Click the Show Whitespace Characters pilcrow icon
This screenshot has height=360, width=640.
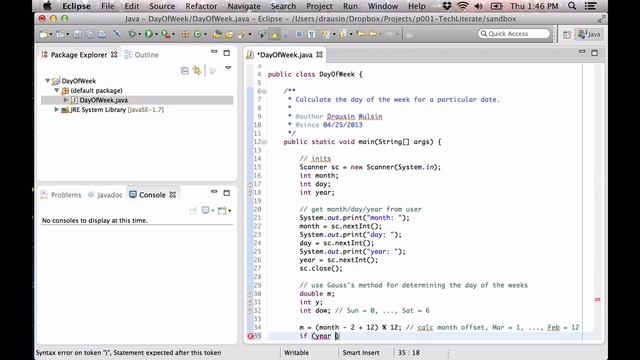click(312, 34)
